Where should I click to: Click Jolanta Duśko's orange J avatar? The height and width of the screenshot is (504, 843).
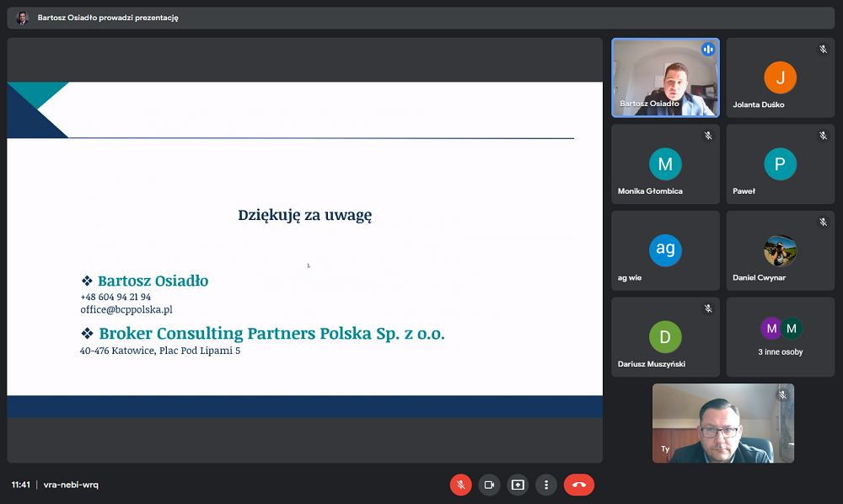click(x=780, y=78)
